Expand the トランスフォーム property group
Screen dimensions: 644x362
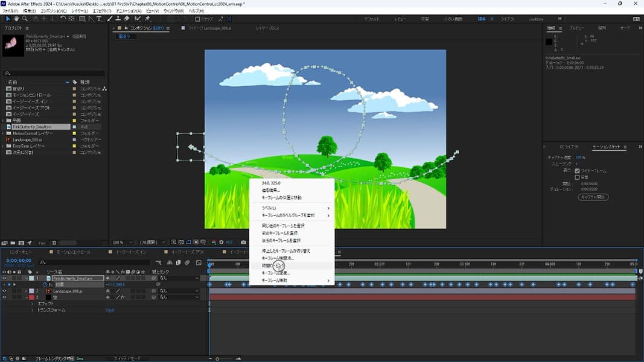click(x=32, y=310)
